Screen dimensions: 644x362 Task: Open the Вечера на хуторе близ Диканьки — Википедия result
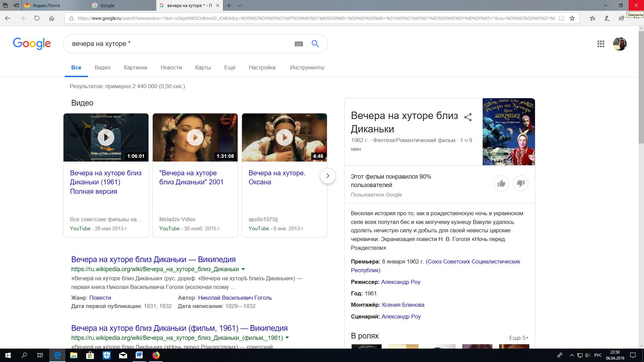pyautogui.click(x=153, y=259)
